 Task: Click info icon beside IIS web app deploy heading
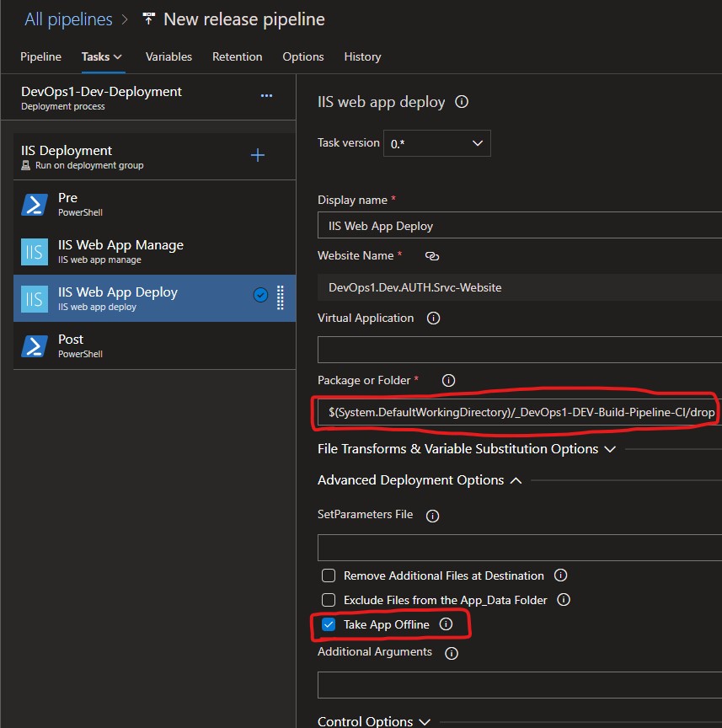click(x=462, y=101)
